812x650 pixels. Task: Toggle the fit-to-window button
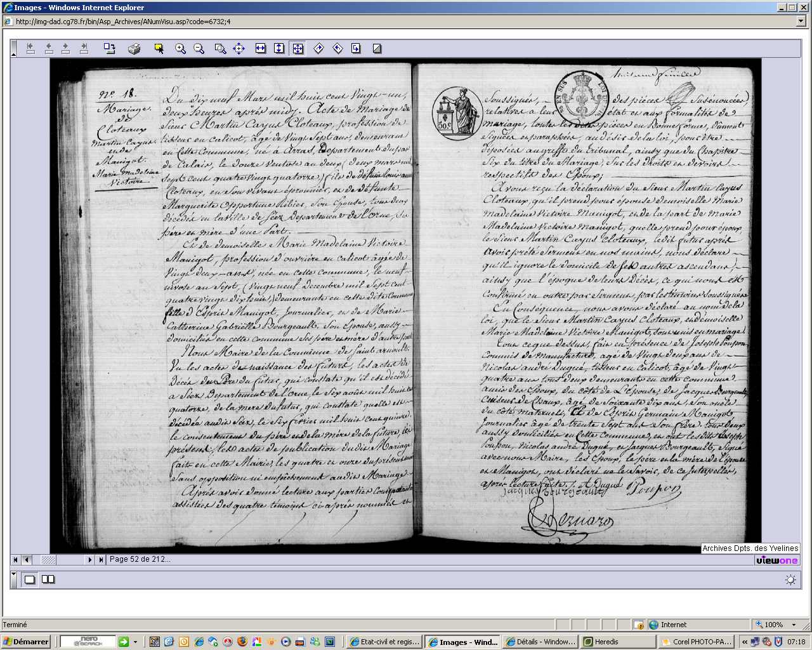coord(298,48)
